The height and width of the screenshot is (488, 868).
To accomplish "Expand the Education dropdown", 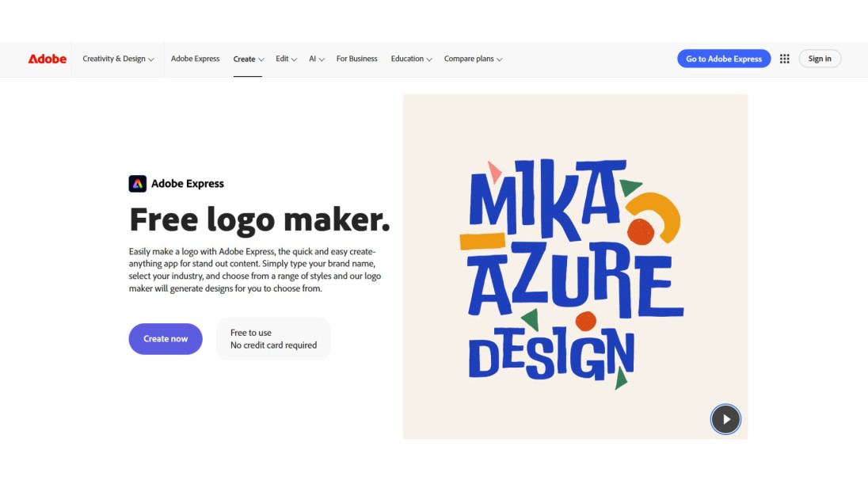I will pos(411,59).
